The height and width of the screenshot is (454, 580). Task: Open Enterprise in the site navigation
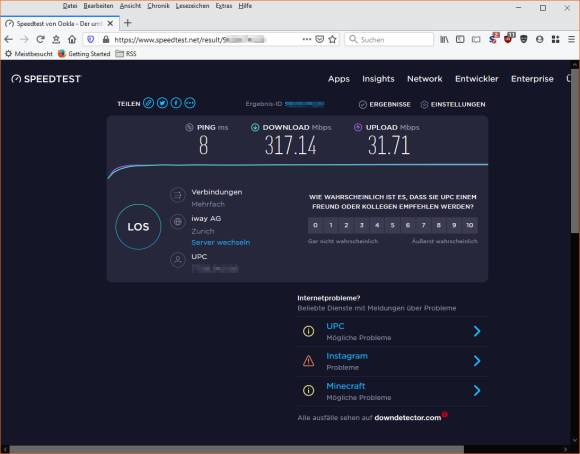click(532, 79)
